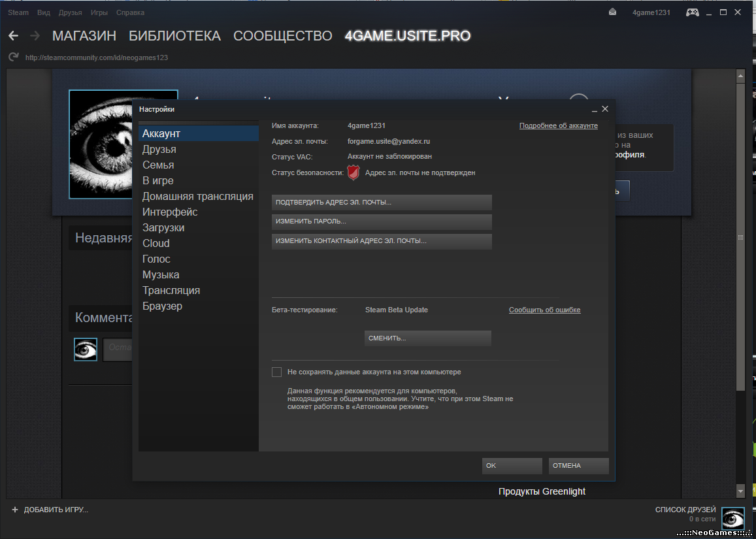This screenshot has width=756, height=539.
Task: Click 'Steam Beta Update' text
Action: [397, 310]
